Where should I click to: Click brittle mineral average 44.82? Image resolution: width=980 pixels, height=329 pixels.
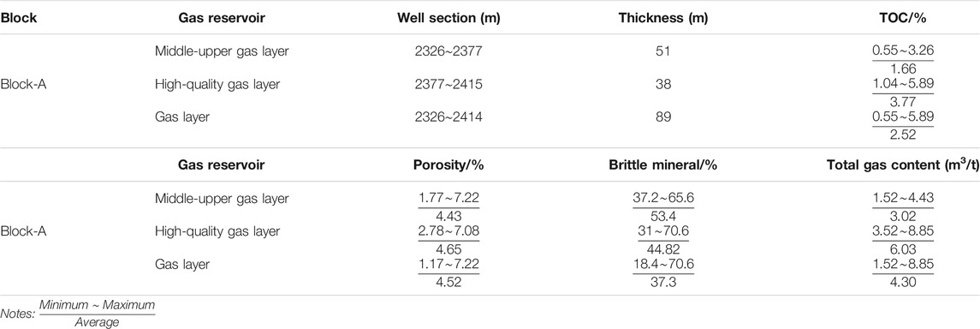[x=663, y=248]
